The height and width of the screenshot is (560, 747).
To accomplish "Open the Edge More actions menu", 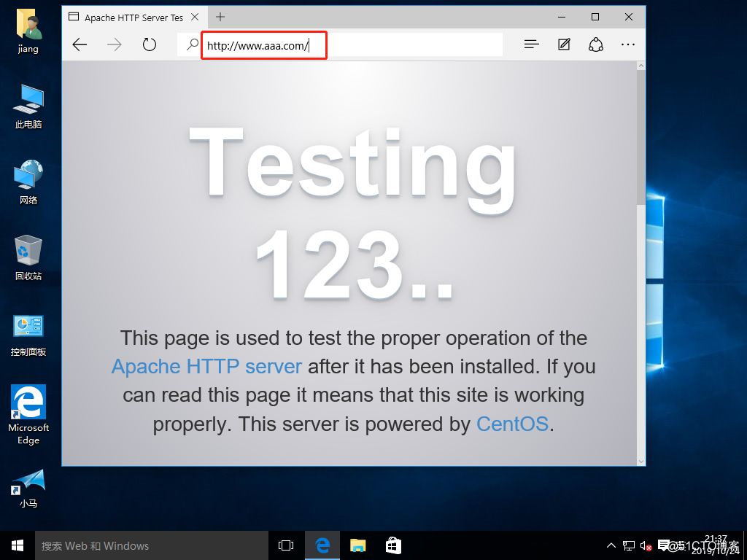I will click(628, 44).
